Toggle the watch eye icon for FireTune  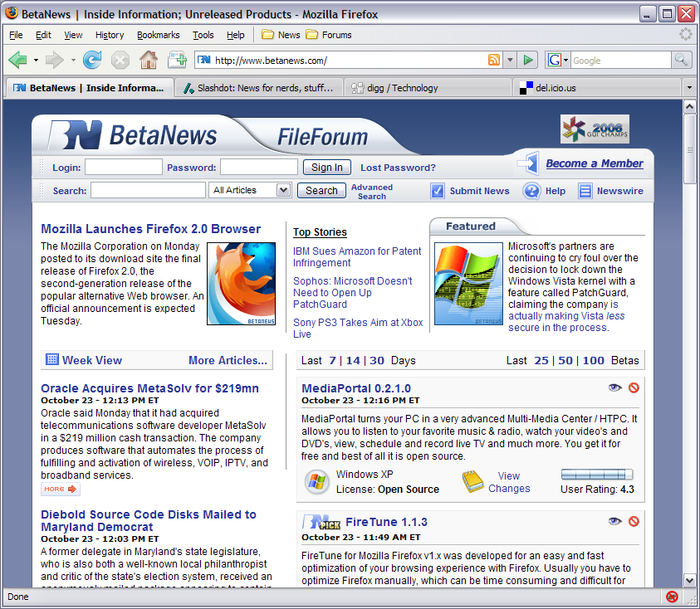(x=614, y=521)
